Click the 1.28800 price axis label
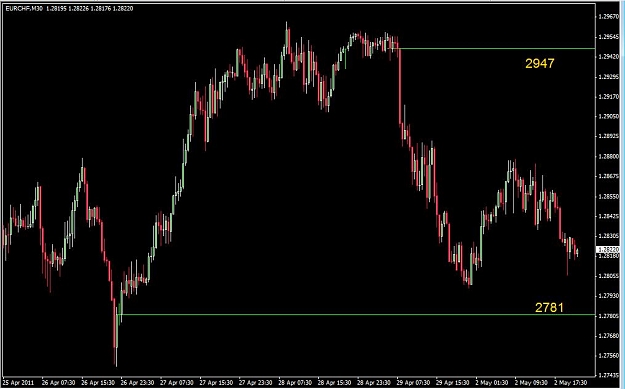 point(609,156)
